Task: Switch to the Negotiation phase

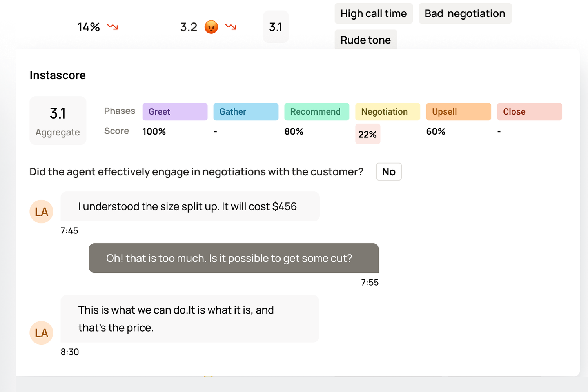Action: (x=387, y=112)
